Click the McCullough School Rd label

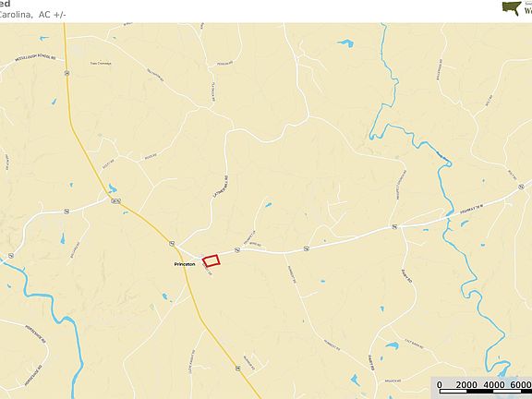[x=35, y=58]
